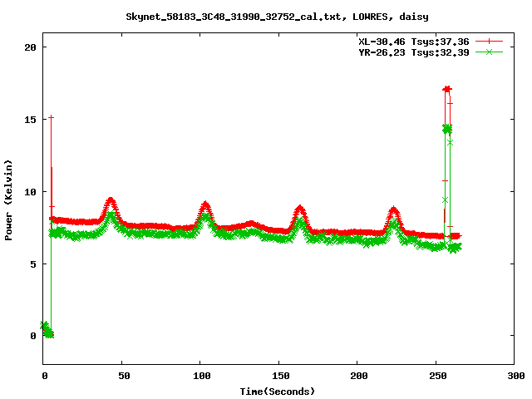Screen dimensions: 532x399
Task: Click the y-axis tick label 5
Action: 33,264
